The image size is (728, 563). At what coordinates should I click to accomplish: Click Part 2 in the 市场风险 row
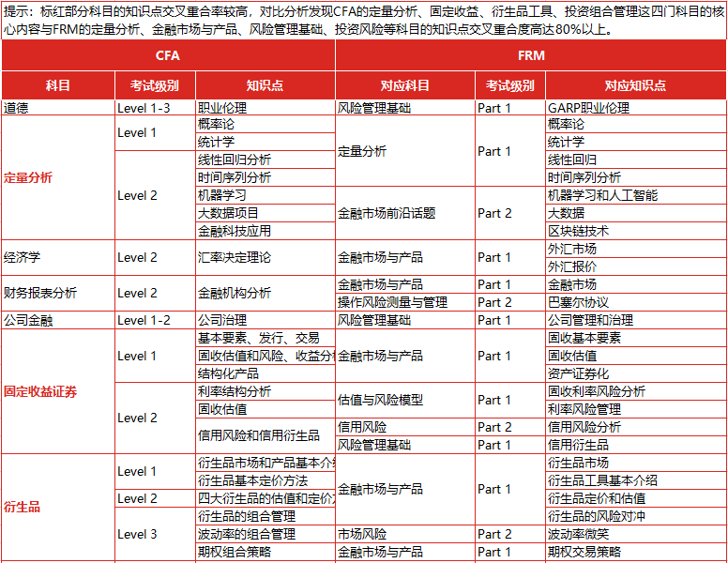coord(509,534)
